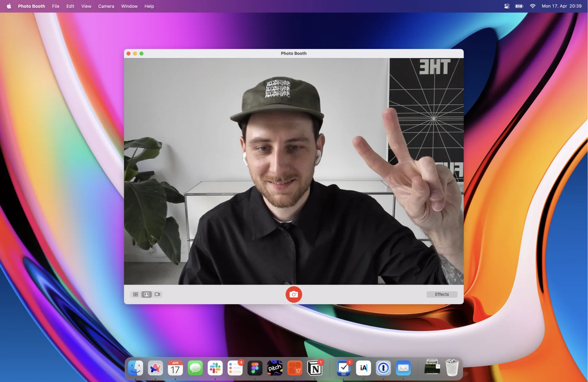588x382 pixels.
Task: Open Control Center in the menu bar
Action: [x=507, y=6]
